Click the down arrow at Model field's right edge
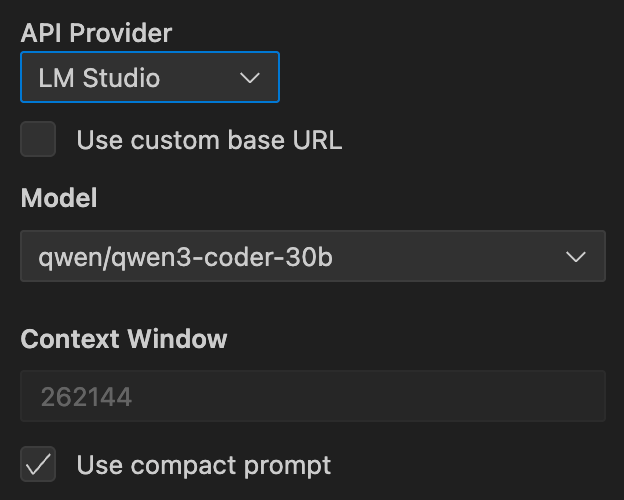The height and width of the screenshot is (500, 624). coord(576,257)
